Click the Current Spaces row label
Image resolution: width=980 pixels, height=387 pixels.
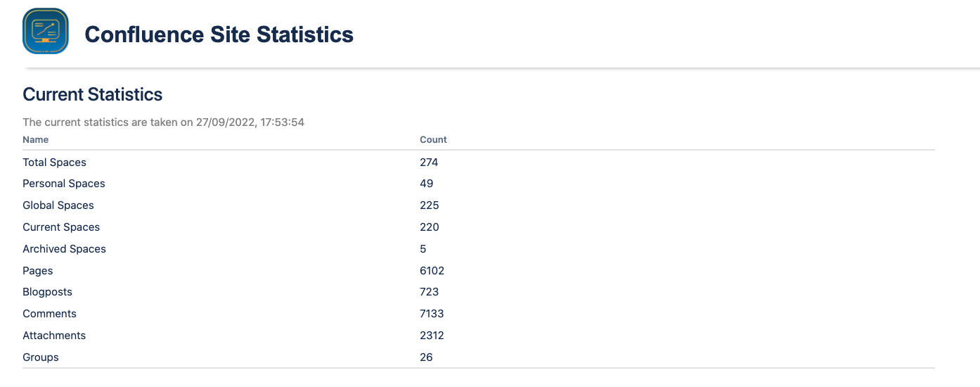pyautogui.click(x=61, y=227)
